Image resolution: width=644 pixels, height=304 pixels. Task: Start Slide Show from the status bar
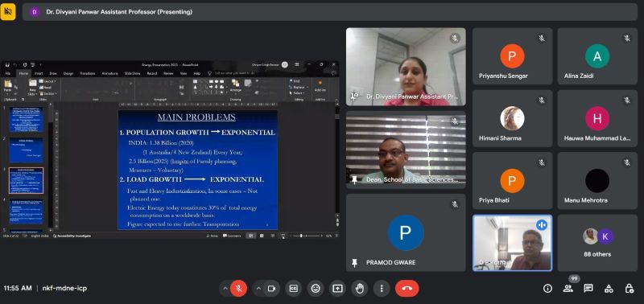[283, 236]
